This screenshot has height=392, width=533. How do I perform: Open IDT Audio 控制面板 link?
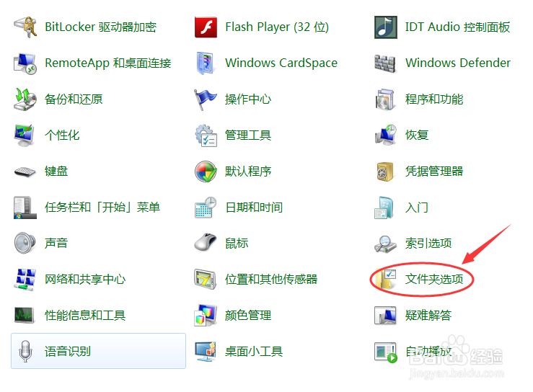coord(457,27)
